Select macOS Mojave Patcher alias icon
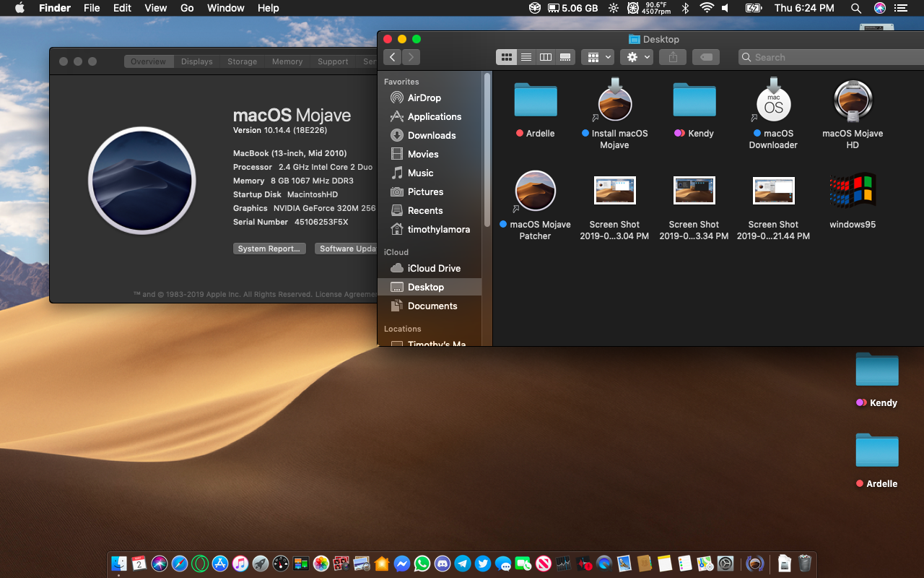924x578 pixels. (536, 191)
